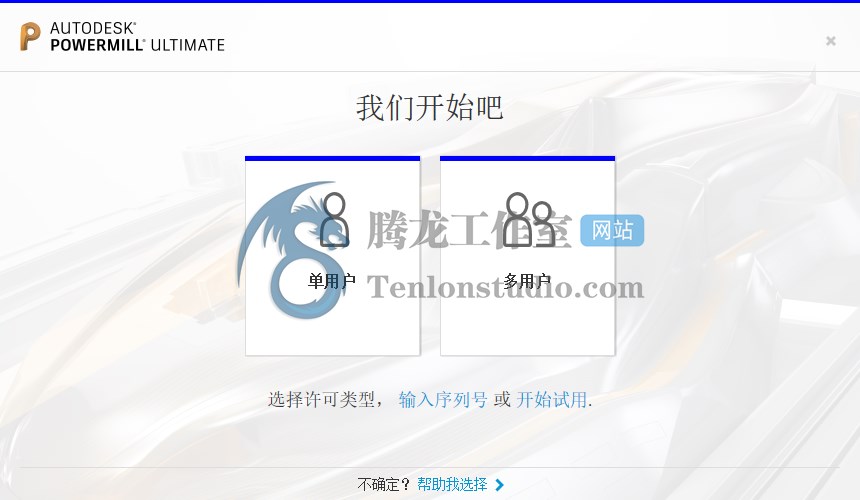
Task: Click the blue bar atop the 单用户 card
Action: coord(332,158)
